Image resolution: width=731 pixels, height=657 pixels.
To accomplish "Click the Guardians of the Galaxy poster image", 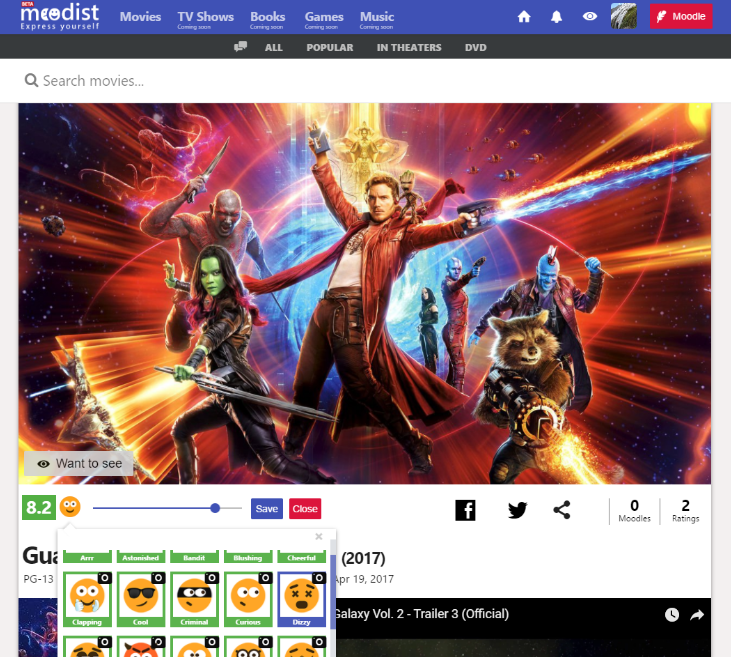I will [x=365, y=293].
